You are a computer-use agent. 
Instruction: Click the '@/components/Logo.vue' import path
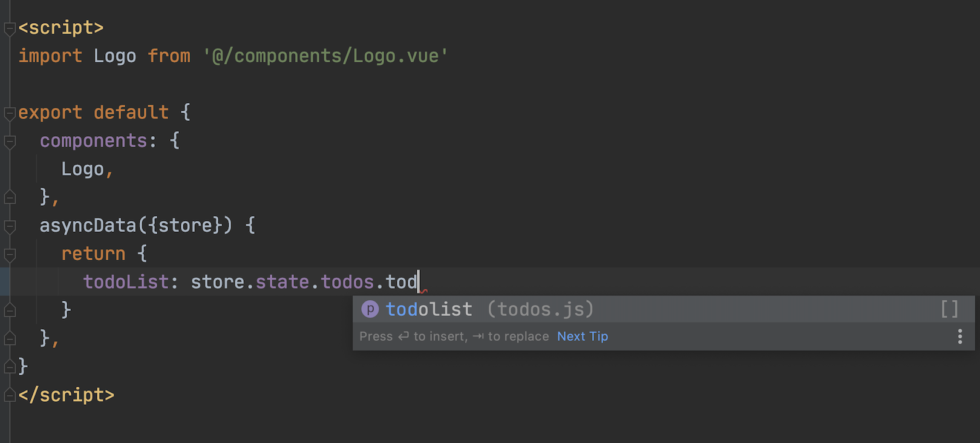(325, 56)
